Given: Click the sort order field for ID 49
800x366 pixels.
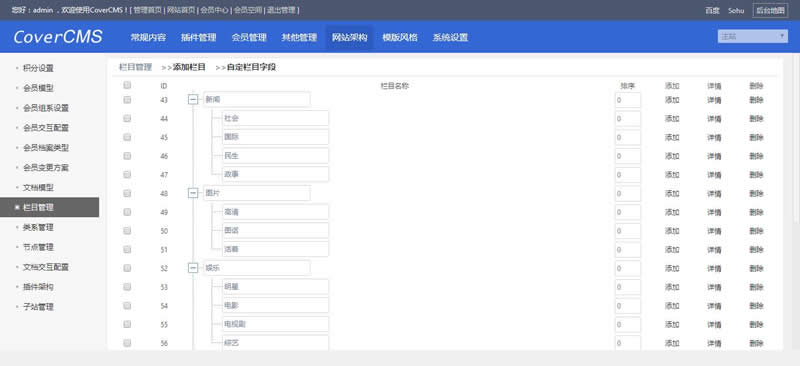Looking at the screenshot, I should point(628,212).
